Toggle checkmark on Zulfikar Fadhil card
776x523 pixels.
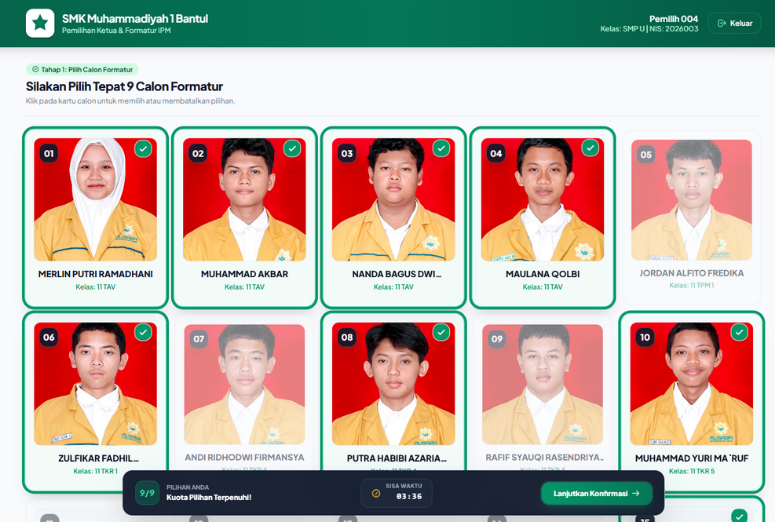tap(143, 333)
